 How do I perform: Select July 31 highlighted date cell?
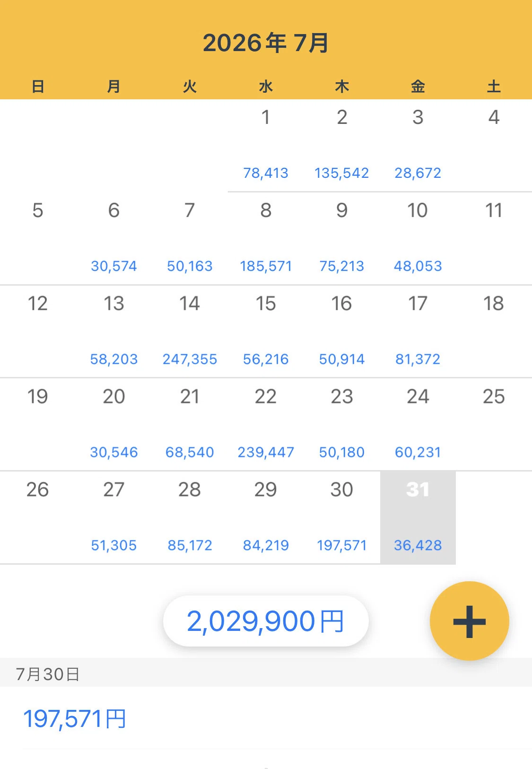point(418,517)
